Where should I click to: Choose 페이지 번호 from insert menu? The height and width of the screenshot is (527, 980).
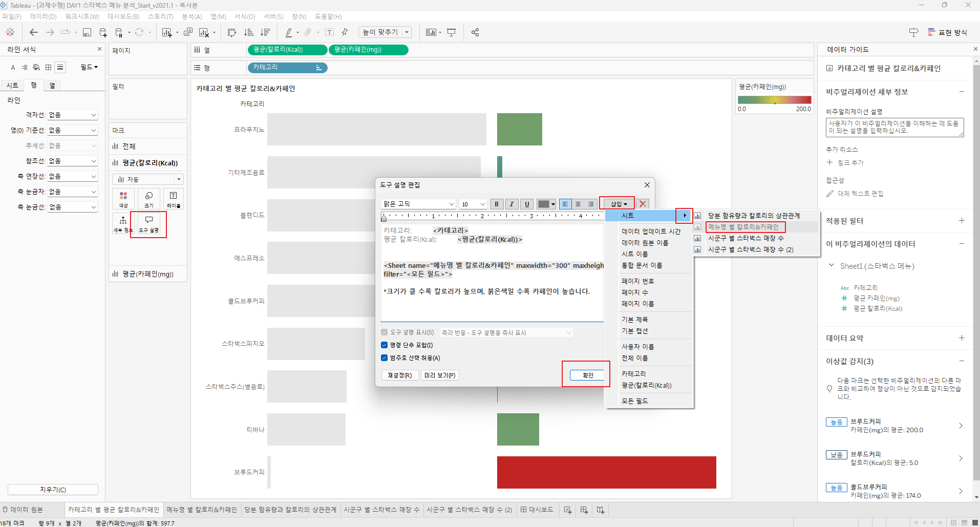[x=638, y=281]
